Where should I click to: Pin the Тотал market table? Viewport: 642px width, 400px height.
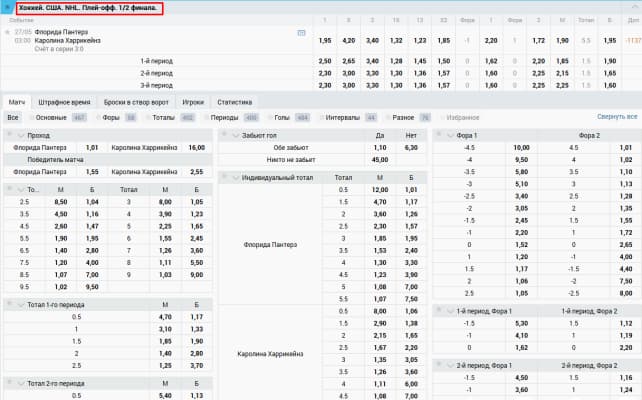pos(9,189)
